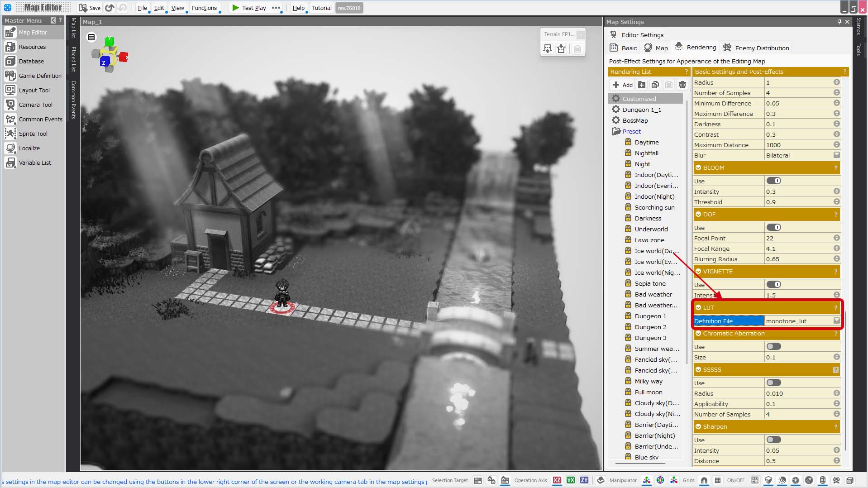The width and height of the screenshot is (868, 488).
Task: Select the ZY operation axis
Action: click(x=584, y=480)
